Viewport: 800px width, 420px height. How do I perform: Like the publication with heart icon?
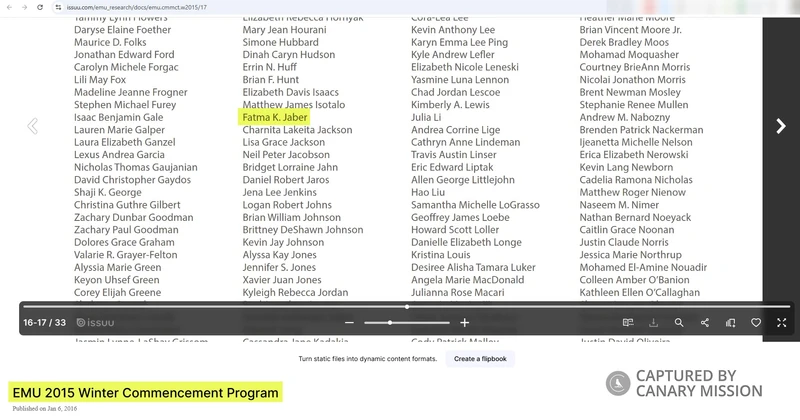[x=756, y=323]
